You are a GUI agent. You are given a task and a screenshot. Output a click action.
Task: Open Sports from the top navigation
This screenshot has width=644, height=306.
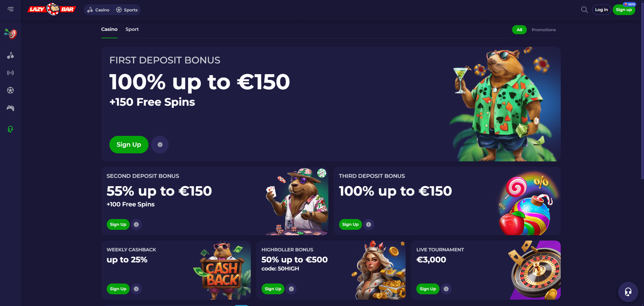point(127,10)
